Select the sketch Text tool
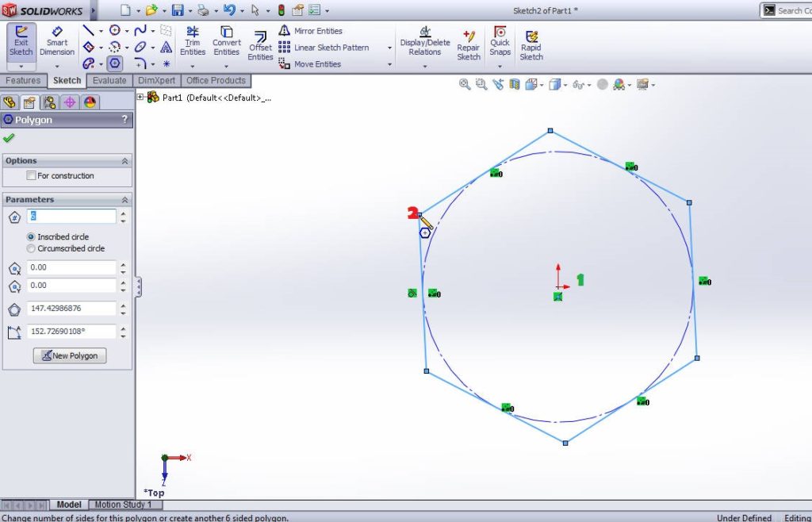 point(167,47)
